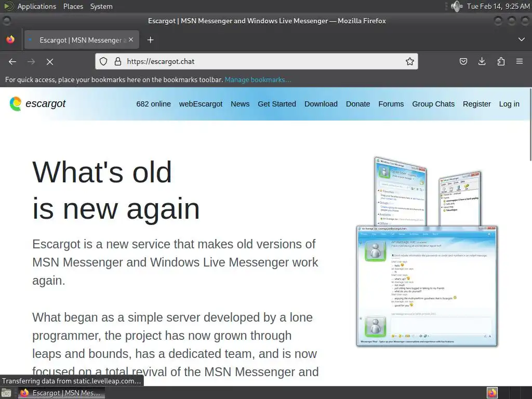The height and width of the screenshot is (399, 532).
Task: Open the System menu
Action: pos(101,6)
